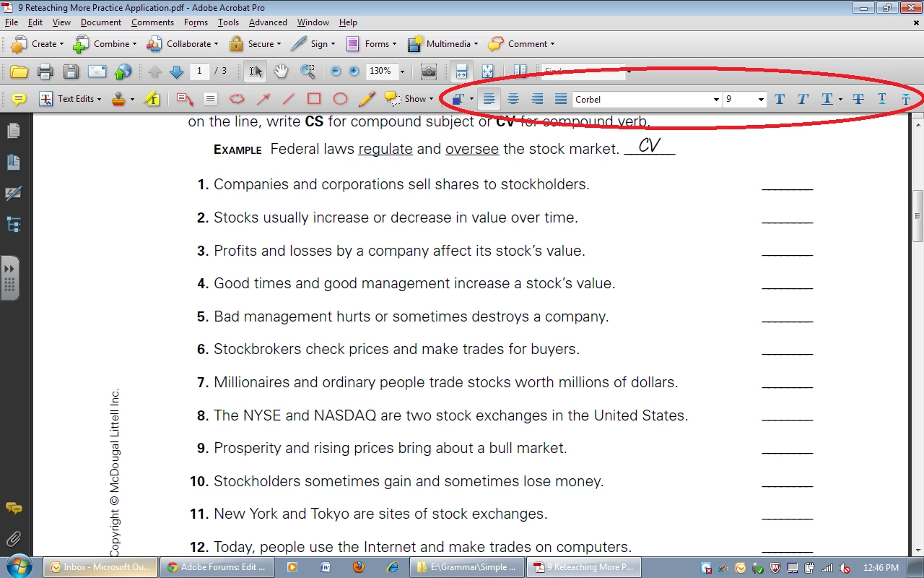924x578 pixels.
Task: Pick the Cloud drawing tool
Action: click(237, 99)
